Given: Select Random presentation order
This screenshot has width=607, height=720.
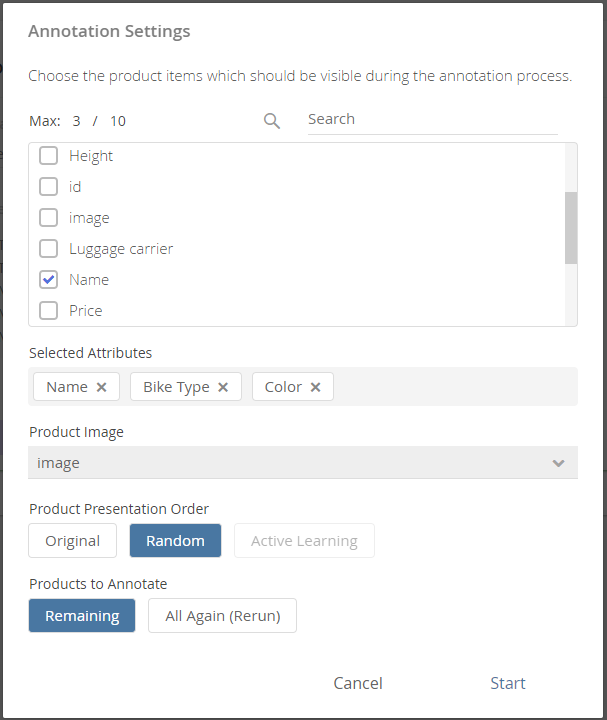Looking at the screenshot, I should pos(175,541).
